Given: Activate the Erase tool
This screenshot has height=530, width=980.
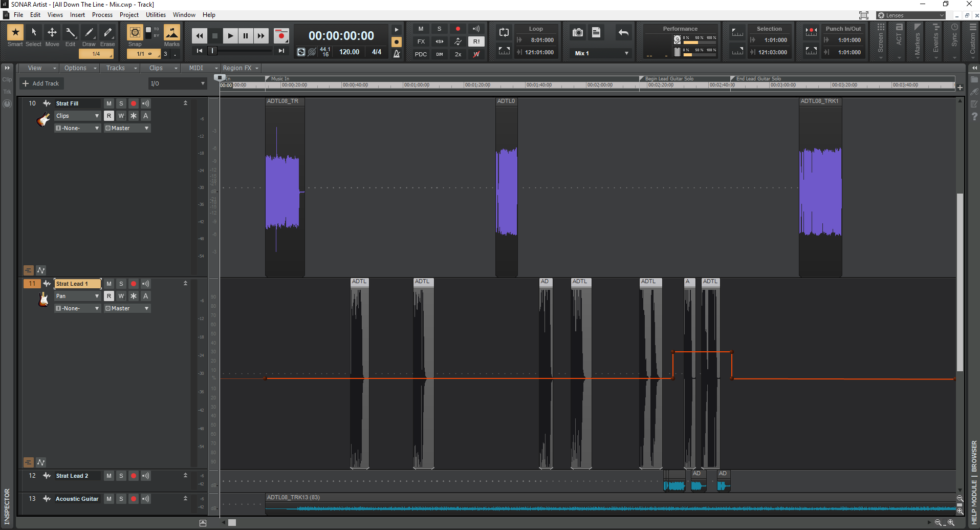Looking at the screenshot, I should click(107, 33).
